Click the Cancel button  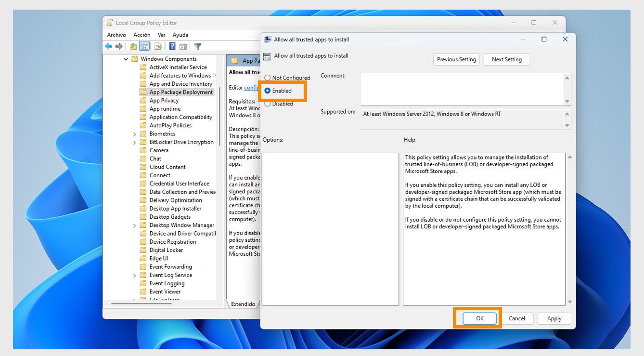point(517,318)
